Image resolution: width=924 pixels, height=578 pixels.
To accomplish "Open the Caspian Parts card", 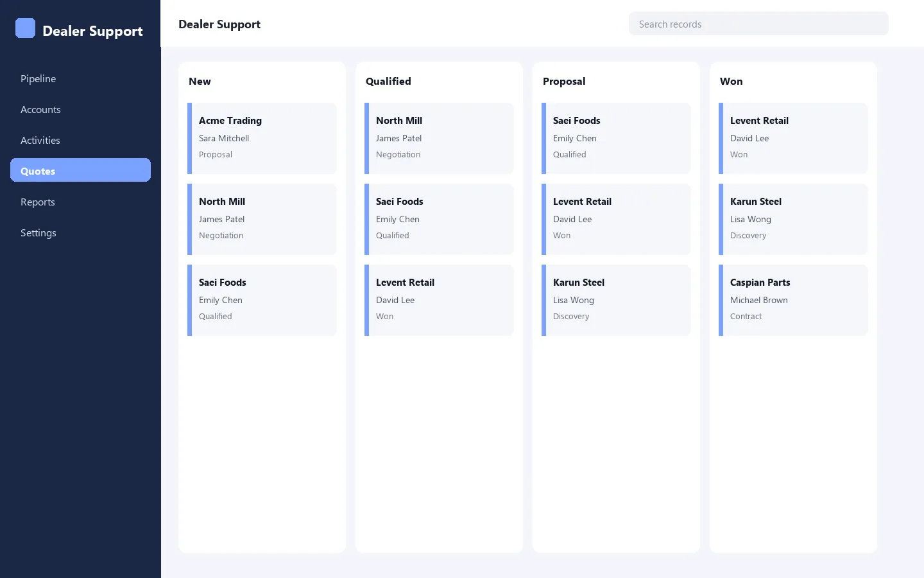I will (x=793, y=300).
